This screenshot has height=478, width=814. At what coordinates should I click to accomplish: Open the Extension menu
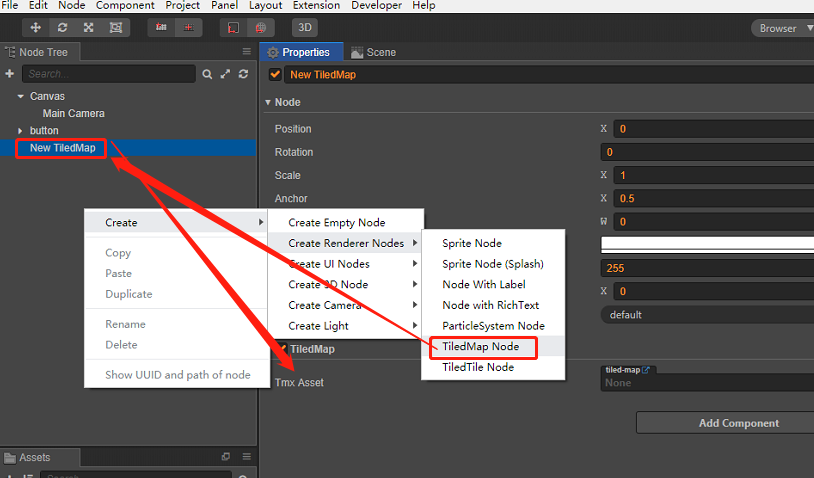[x=316, y=5]
